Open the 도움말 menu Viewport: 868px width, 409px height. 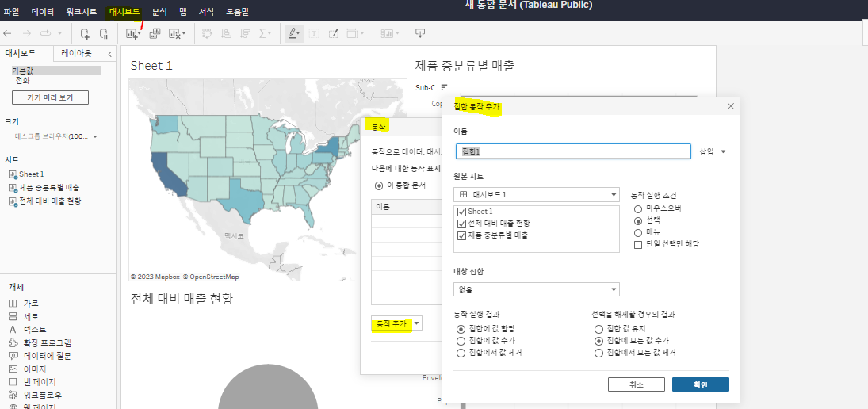tap(238, 11)
